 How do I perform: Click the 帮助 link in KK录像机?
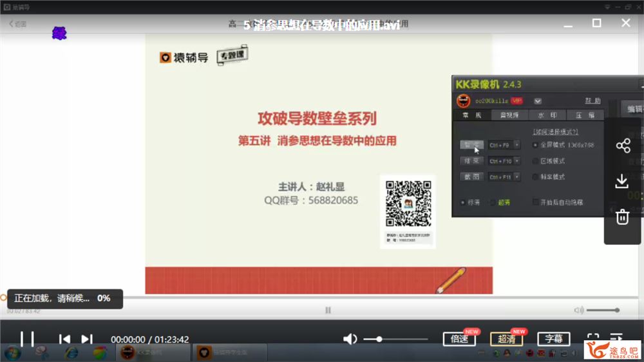[592, 100]
